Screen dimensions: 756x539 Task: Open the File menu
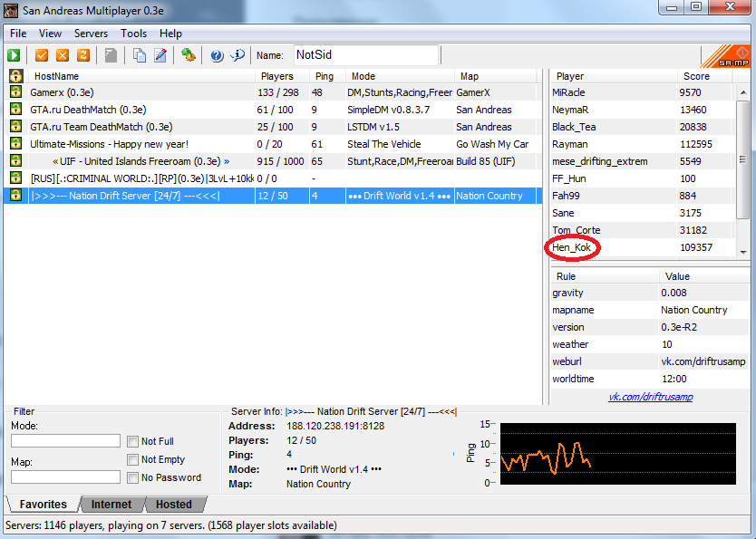pyautogui.click(x=18, y=34)
